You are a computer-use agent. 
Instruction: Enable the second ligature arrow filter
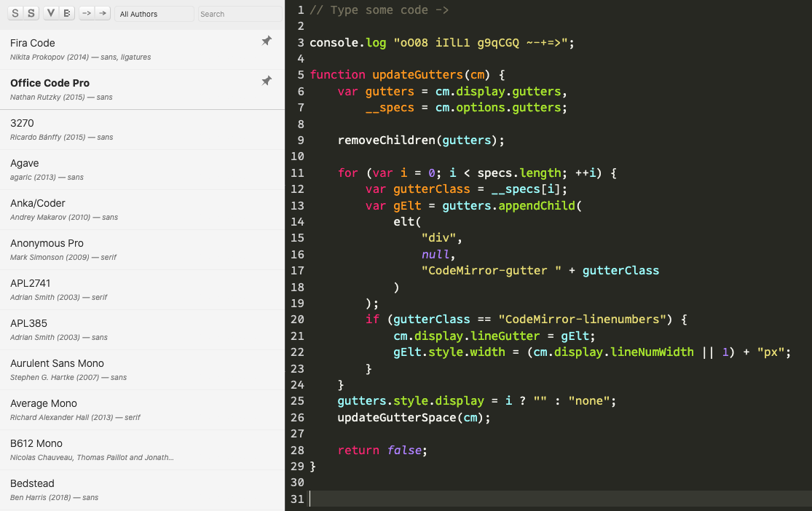(102, 12)
